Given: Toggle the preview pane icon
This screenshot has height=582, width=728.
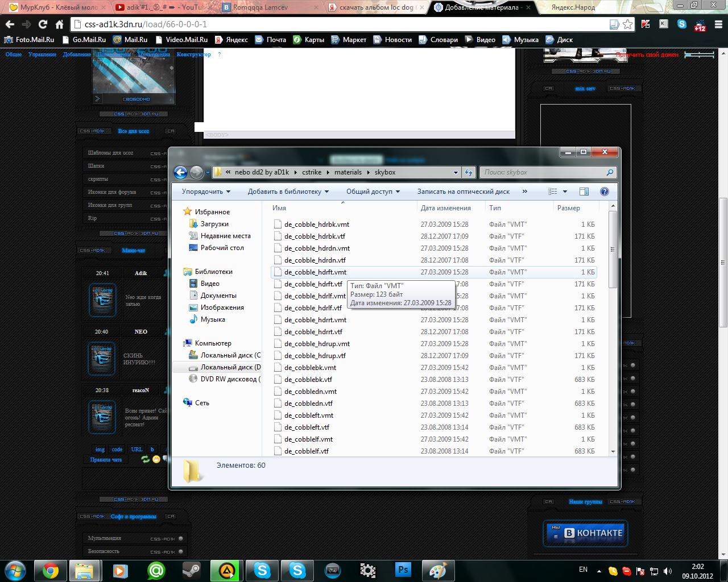Looking at the screenshot, I should (x=584, y=192).
